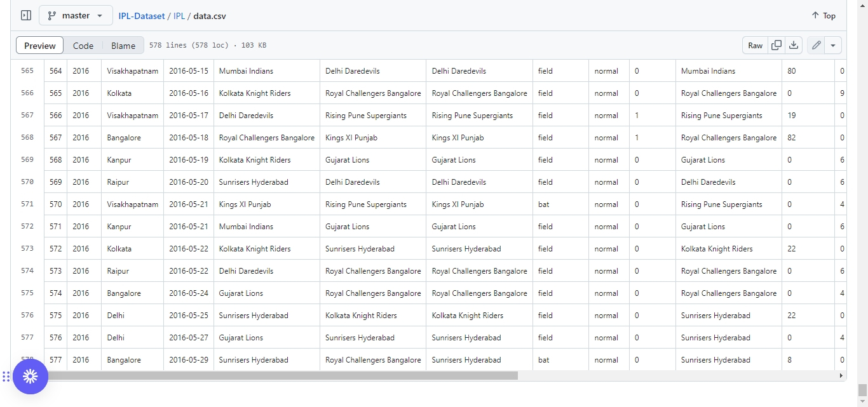
Task: Open the IPL folder breadcrumb link
Action: [x=179, y=16]
